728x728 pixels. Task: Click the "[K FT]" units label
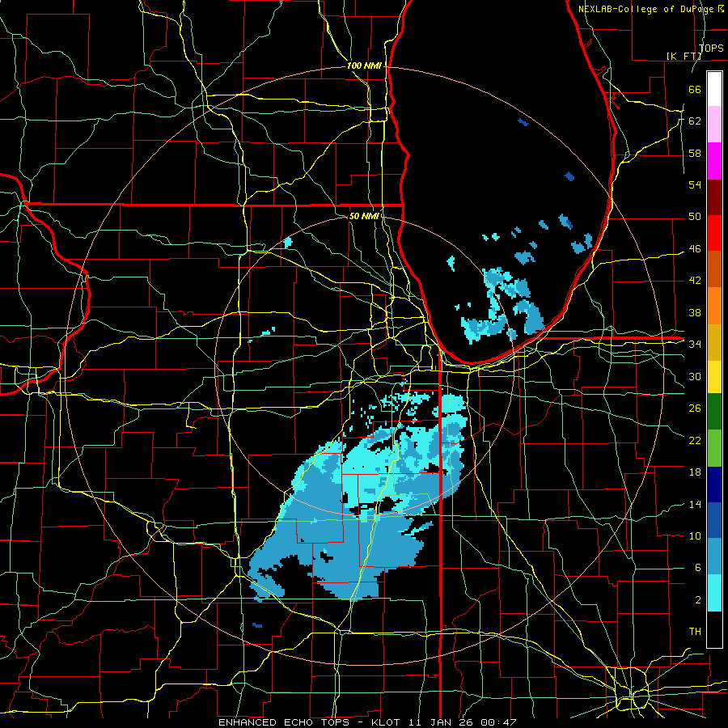coord(684,56)
